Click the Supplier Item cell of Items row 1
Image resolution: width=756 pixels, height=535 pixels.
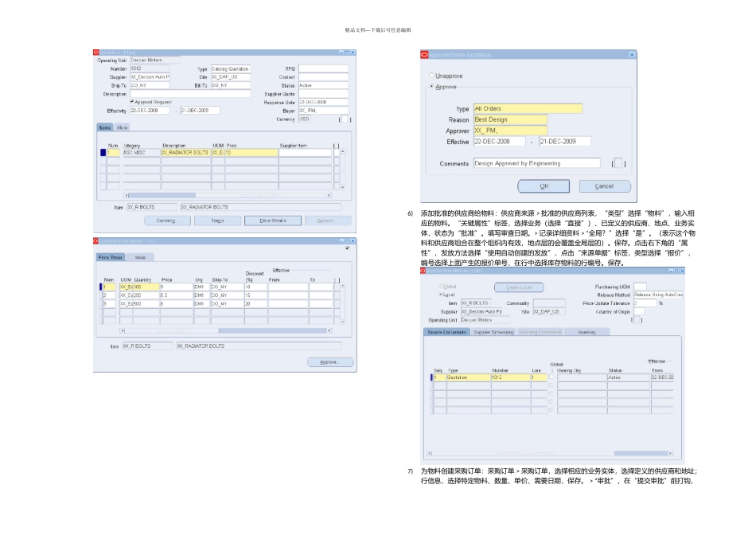306,152
